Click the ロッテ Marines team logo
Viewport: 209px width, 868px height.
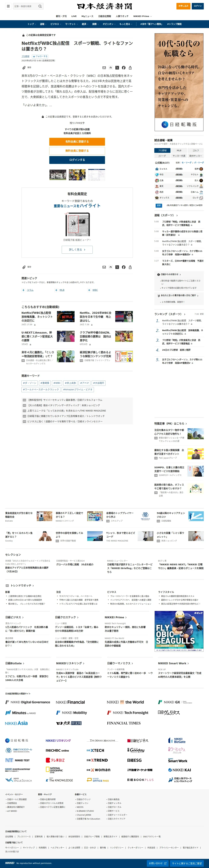(201, 198)
